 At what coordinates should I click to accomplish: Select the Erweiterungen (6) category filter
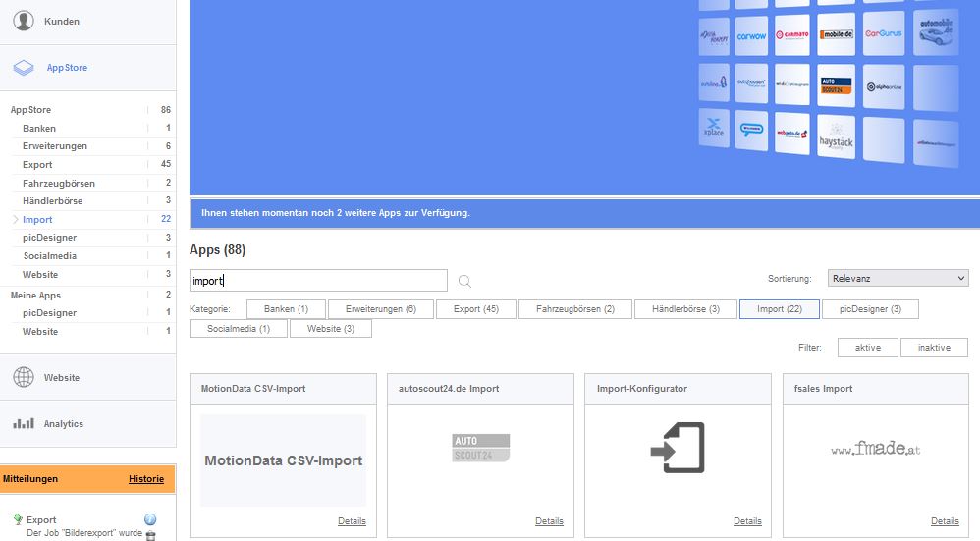381,309
